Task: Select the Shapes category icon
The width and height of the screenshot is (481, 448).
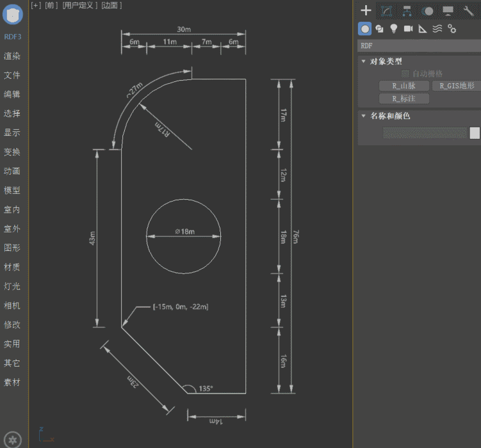Action: (x=379, y=28)
